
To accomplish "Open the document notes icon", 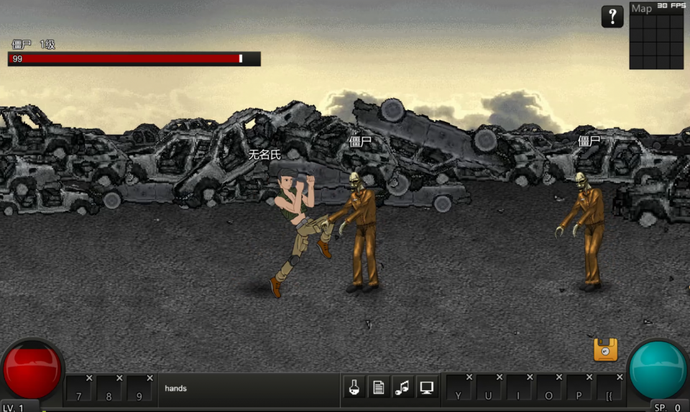I will click(378, 388).
